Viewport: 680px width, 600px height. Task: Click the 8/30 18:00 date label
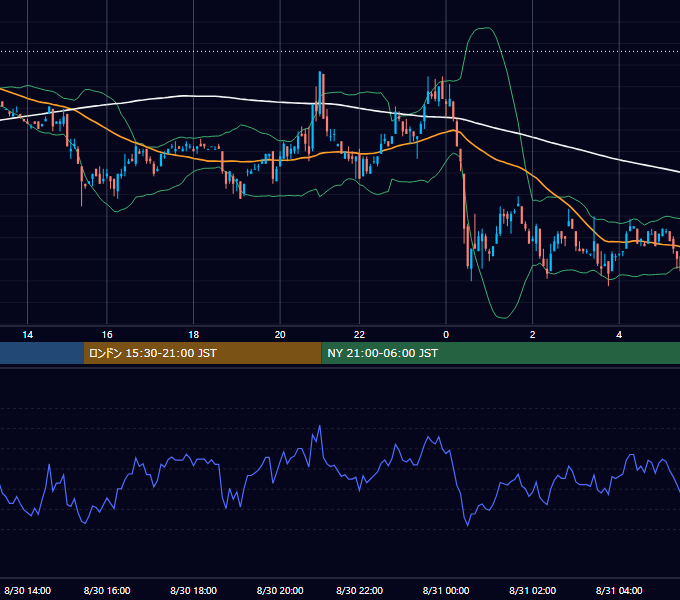(193, 590)
